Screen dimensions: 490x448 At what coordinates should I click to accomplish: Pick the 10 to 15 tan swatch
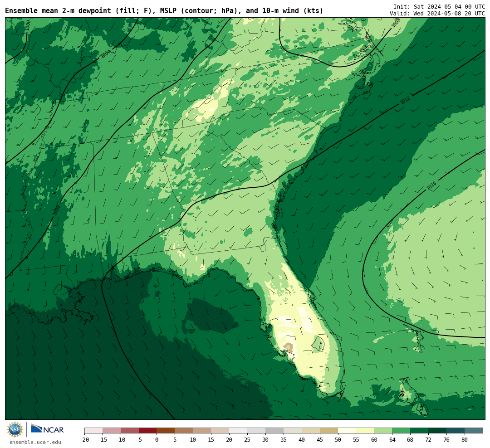click(202, 431)
